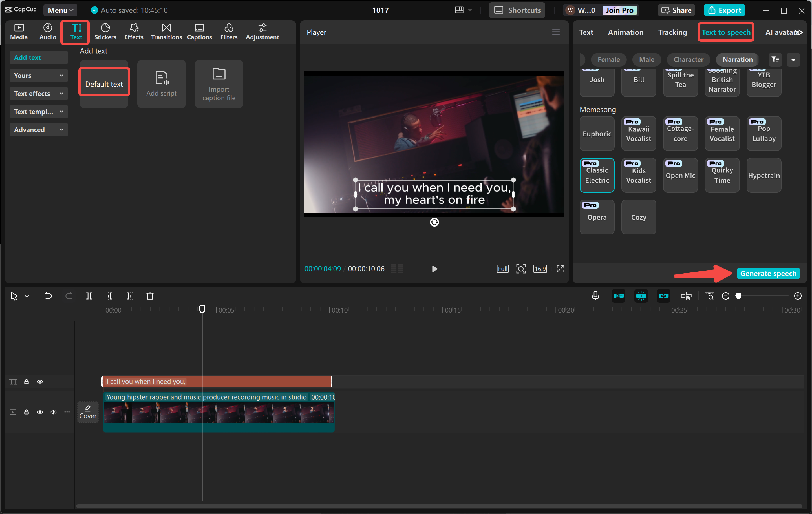Open the Media panel

point(19,32)
